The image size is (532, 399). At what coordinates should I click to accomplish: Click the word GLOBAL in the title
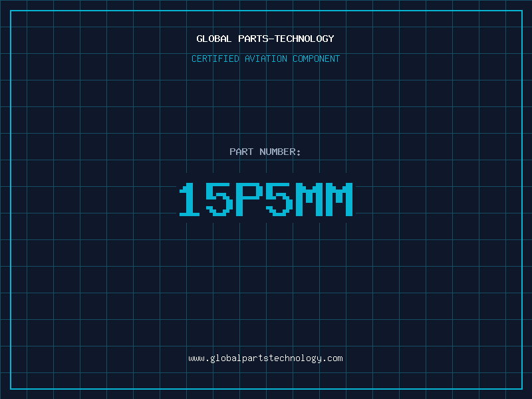[214, 39]
